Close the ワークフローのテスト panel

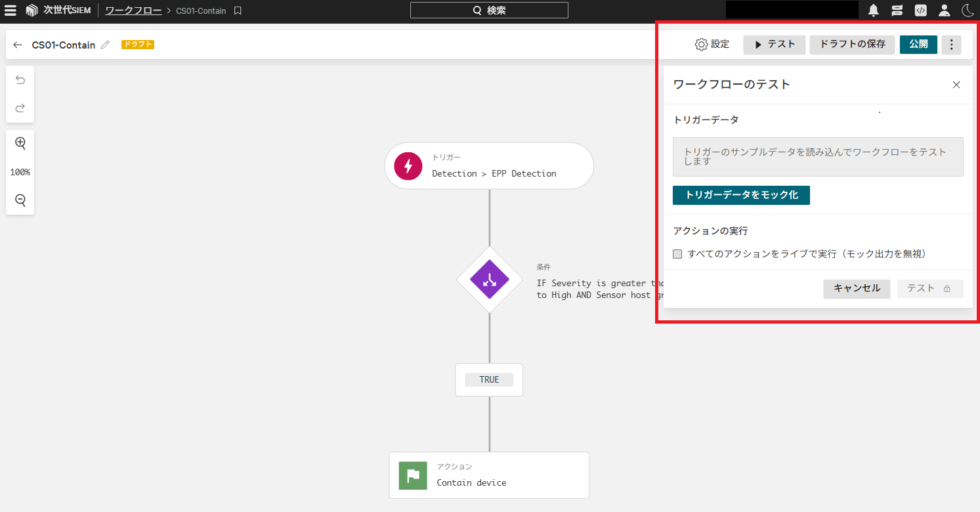956,85
